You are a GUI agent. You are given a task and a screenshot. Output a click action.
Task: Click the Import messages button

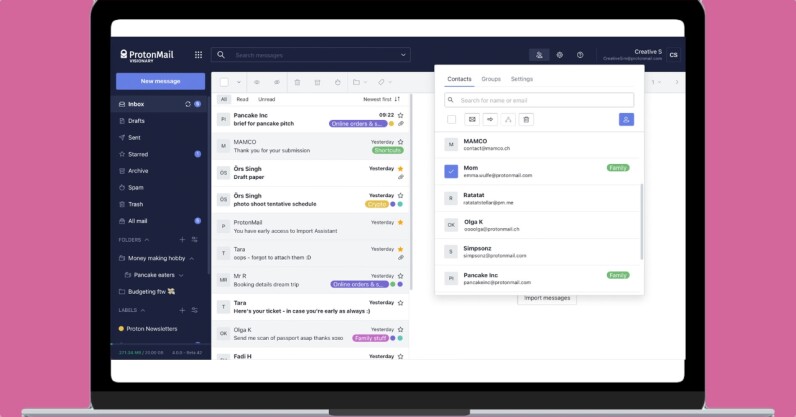tap(547, 298)
